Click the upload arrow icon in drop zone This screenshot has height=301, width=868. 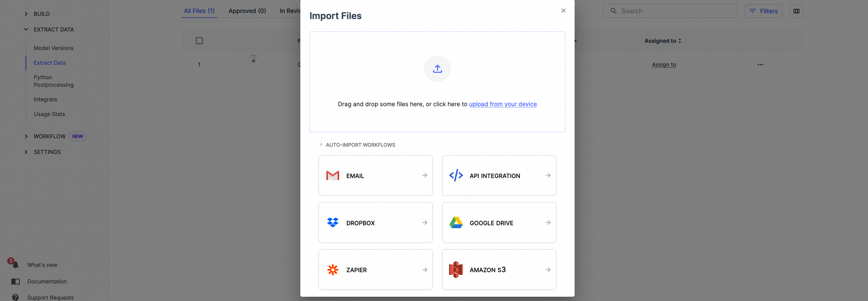click(437, 69)
